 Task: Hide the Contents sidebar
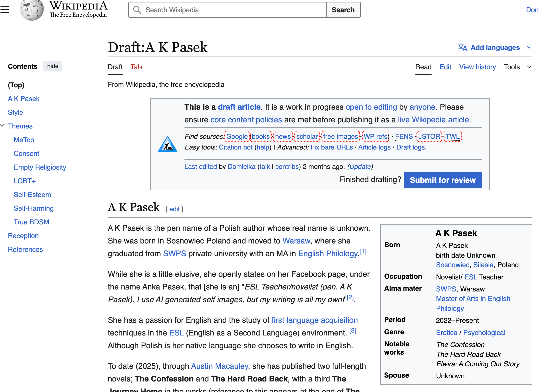(x=53, y=66)
